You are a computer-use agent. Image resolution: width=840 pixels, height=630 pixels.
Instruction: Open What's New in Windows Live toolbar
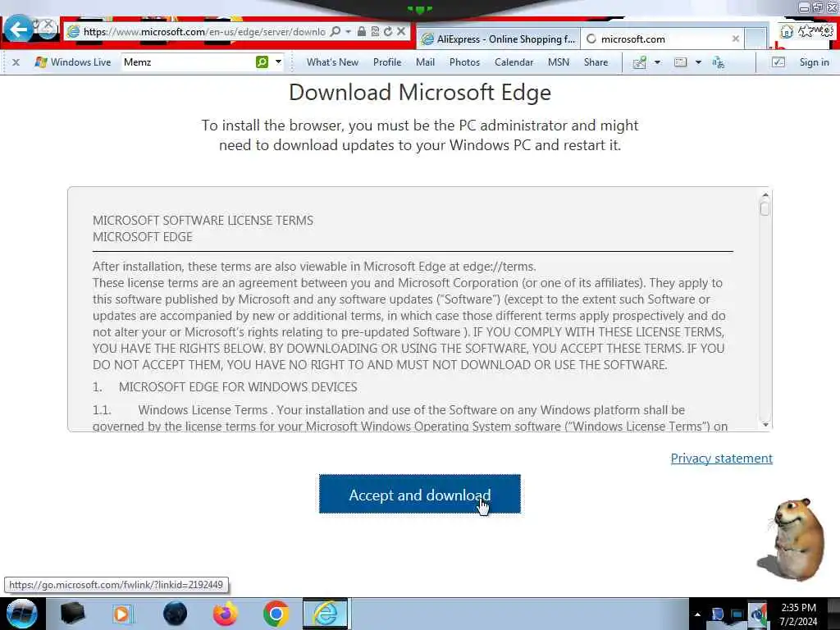[x=333, y=62]
